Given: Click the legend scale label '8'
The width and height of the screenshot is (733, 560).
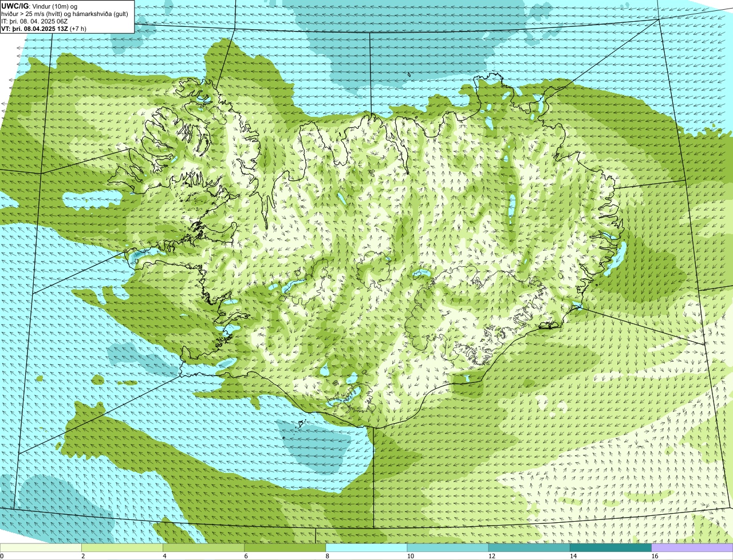Looking at the screenshot, I should click(328, 556).
